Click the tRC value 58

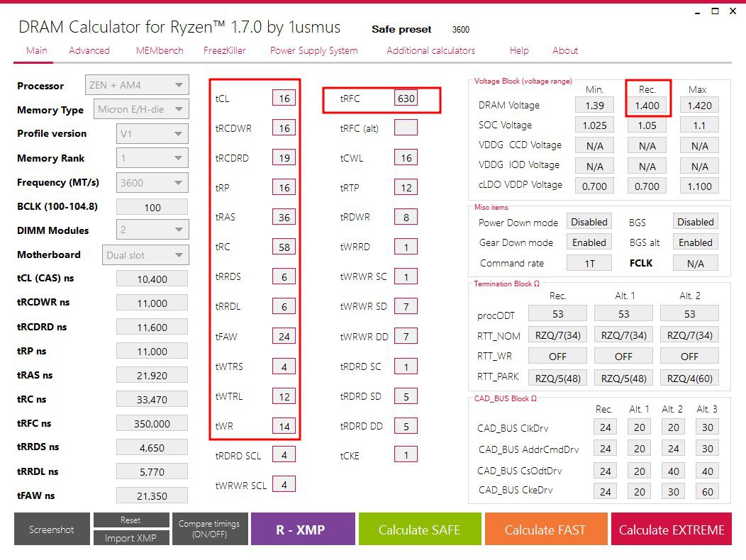point(284,247)
